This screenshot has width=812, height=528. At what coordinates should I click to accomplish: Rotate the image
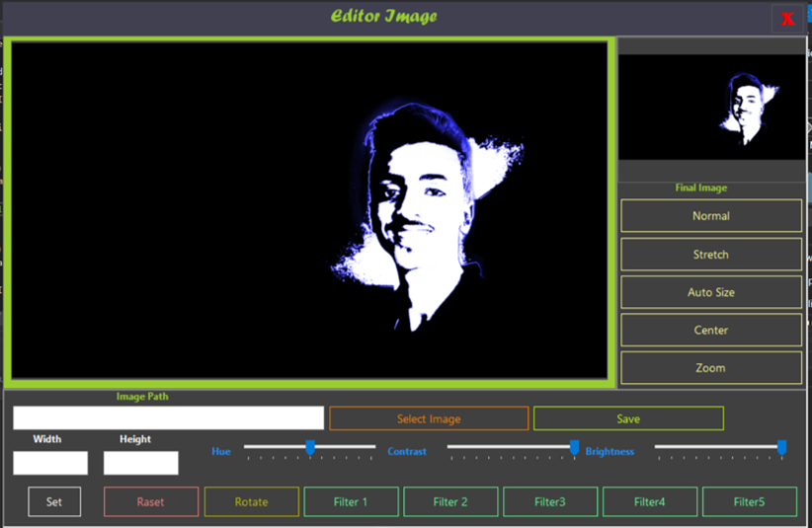(x=251, y=502)
